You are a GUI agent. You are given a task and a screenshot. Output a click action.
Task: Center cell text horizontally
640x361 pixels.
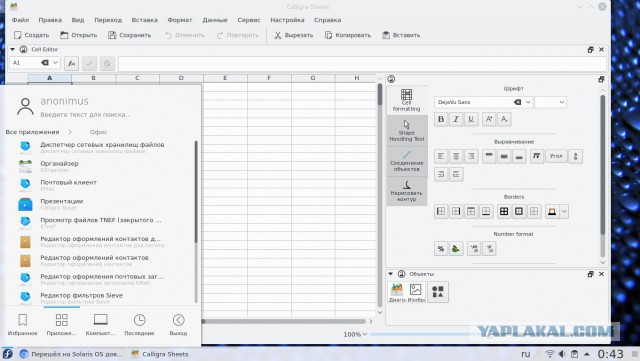(x=456, y=156)
